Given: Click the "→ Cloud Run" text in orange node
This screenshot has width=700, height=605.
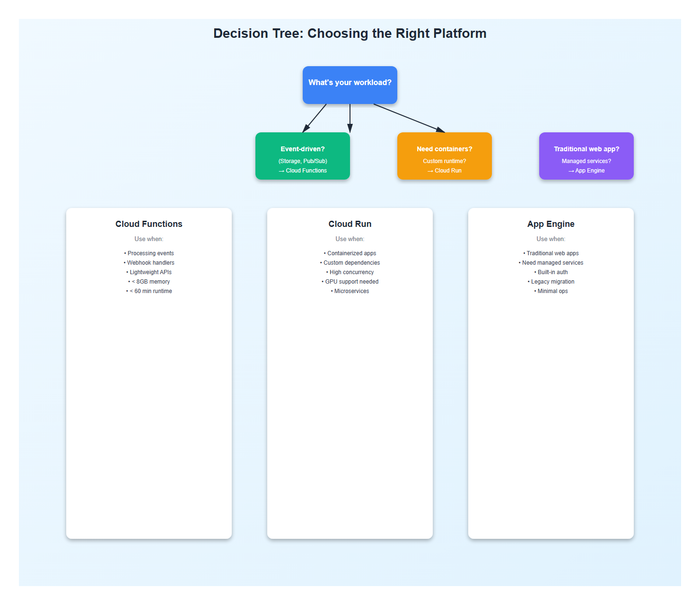Looking at the screenshot, I should point(445,171).
